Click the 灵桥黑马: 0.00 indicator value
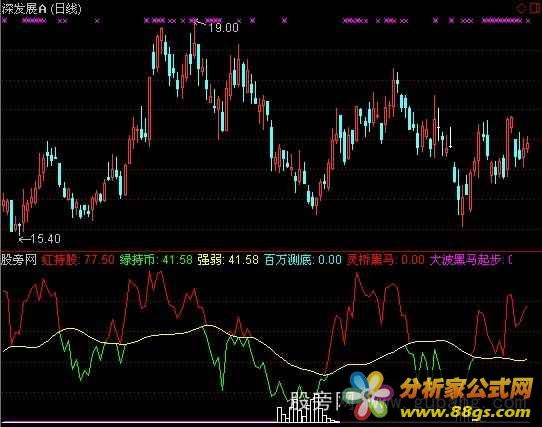542x427 pixels. coord(385,260)
